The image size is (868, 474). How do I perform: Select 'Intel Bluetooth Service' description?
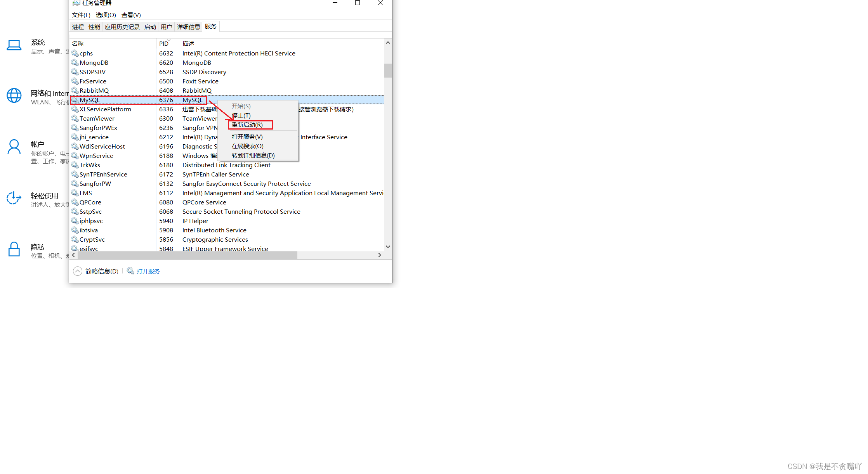[214, 230]
